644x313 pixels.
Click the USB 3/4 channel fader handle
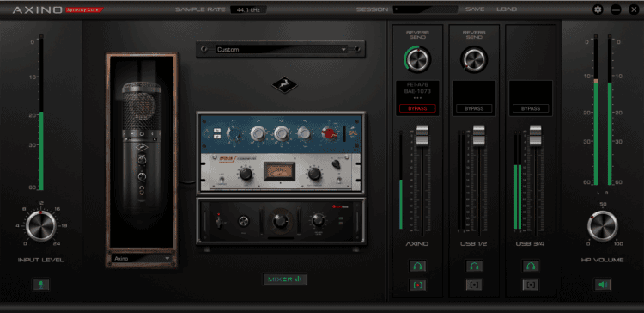pos(535,136)
